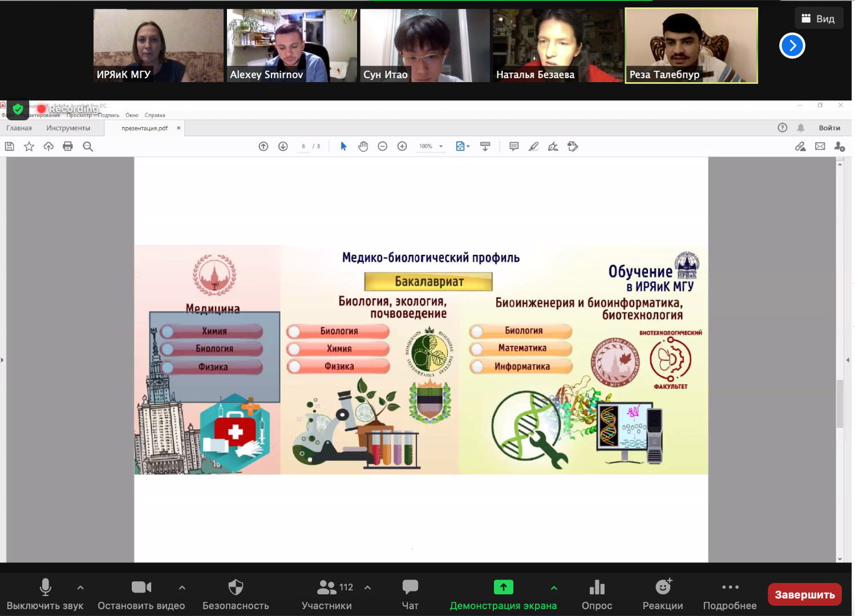855x616 pixels.
Task: Print the document
Action: (68, 147)
